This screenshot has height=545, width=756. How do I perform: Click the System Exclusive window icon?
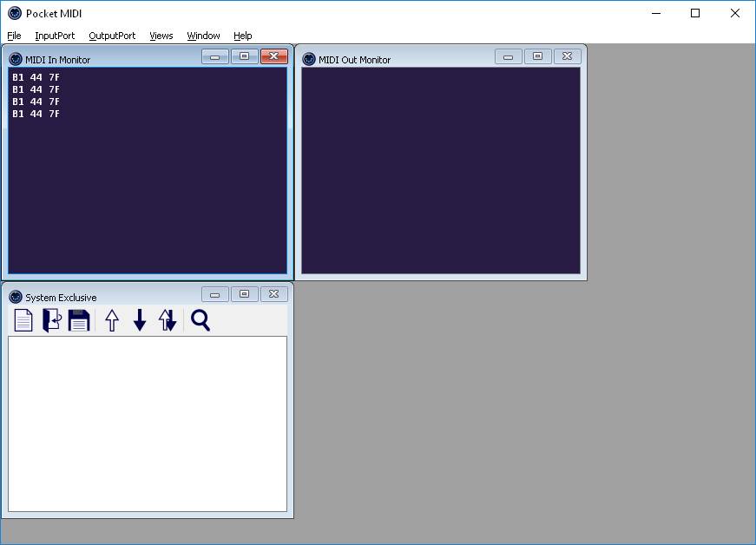coord(16,297)
